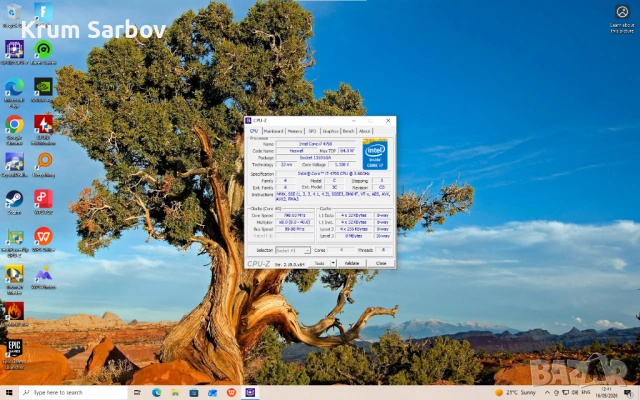
Task: Open the Socket #1 selection dropdown
Action: (x=293, y=250)
